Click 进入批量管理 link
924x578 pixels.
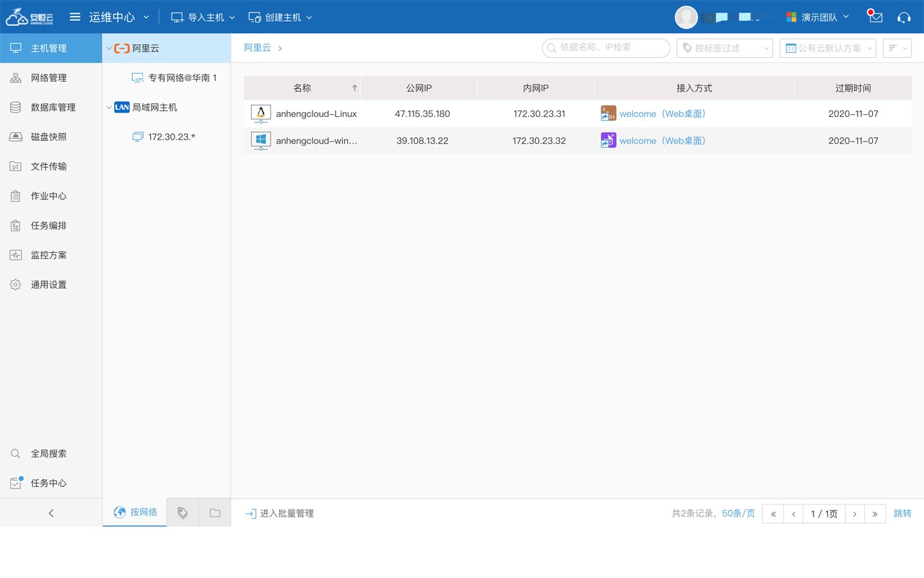[279, 514]
